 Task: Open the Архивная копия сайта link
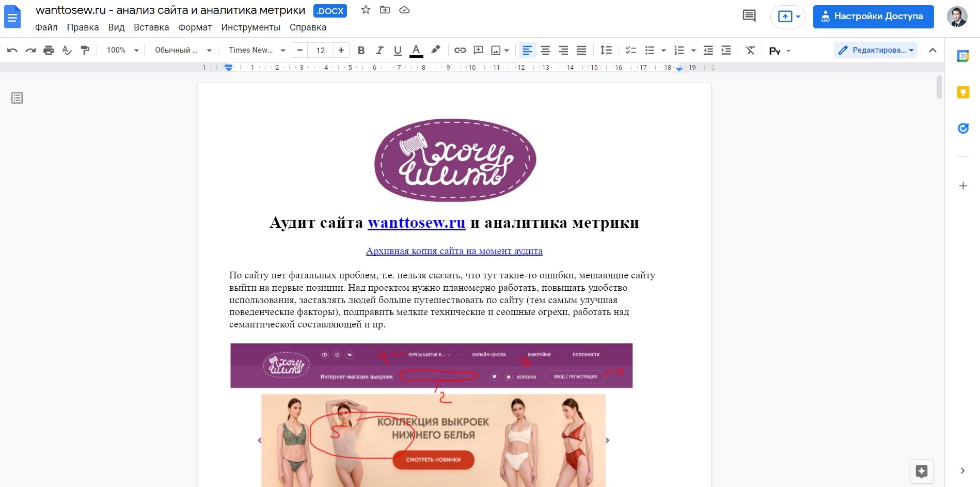(454, 251)
